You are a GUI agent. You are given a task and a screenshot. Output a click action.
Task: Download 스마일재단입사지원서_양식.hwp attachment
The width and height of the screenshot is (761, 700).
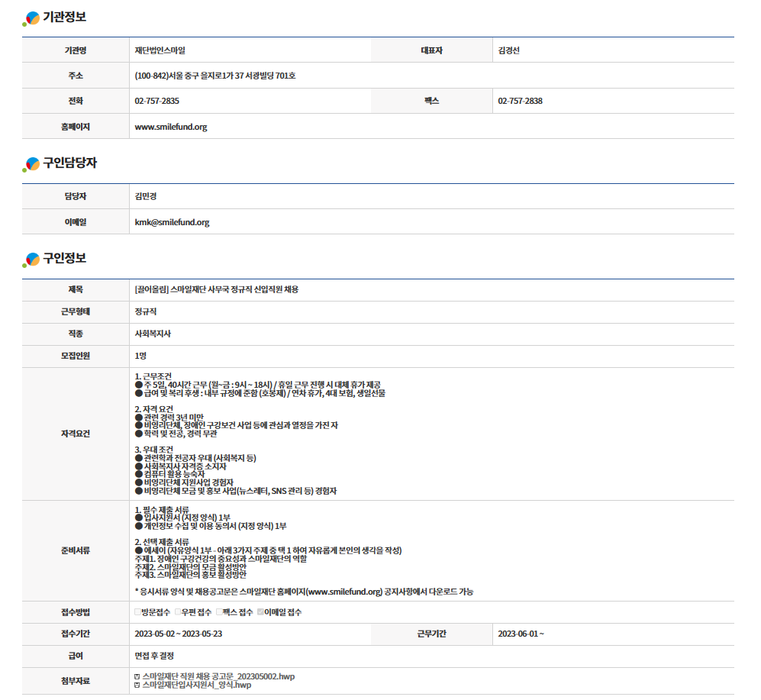pyautogui.click(x=197, y=685)
